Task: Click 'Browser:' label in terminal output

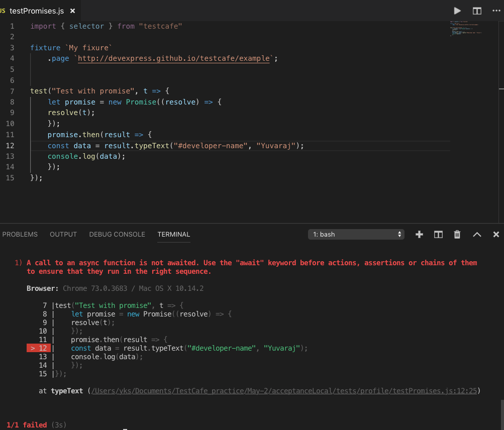Action: 42,288
